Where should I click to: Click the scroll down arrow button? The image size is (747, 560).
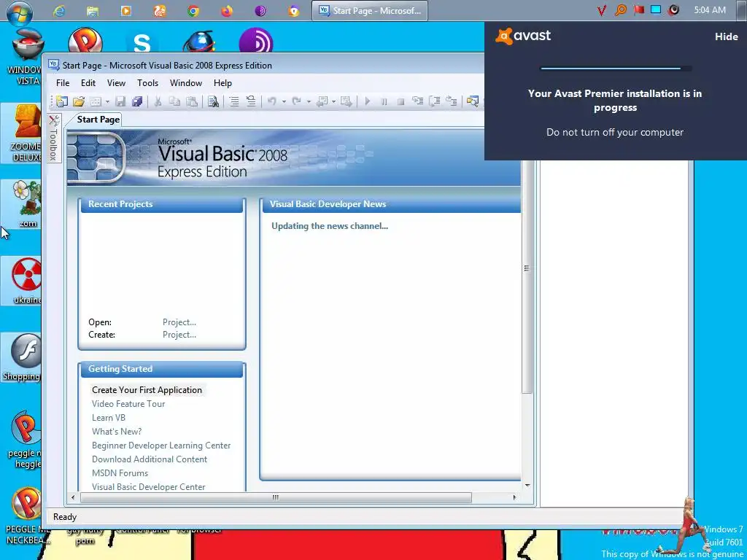(x=527, y=485)
